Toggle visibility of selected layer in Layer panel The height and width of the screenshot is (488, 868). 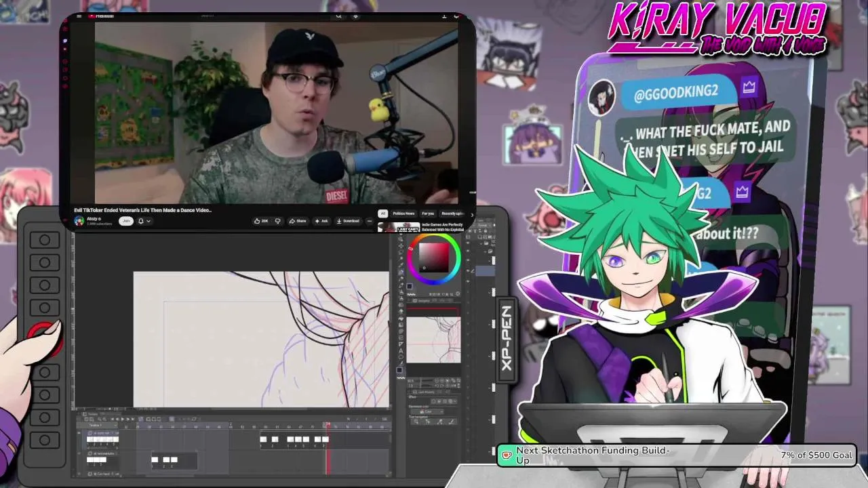468,270
